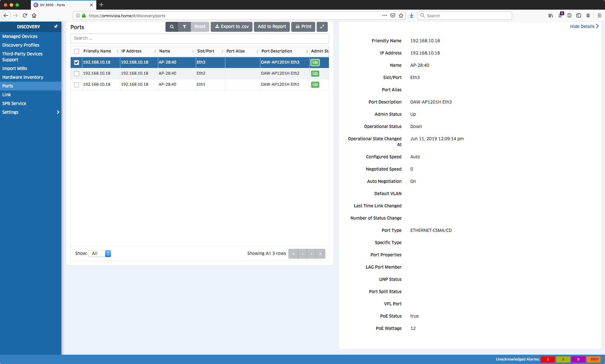Click the browser downloads arrow icon
605x364 pixels.
click(411, 16)
